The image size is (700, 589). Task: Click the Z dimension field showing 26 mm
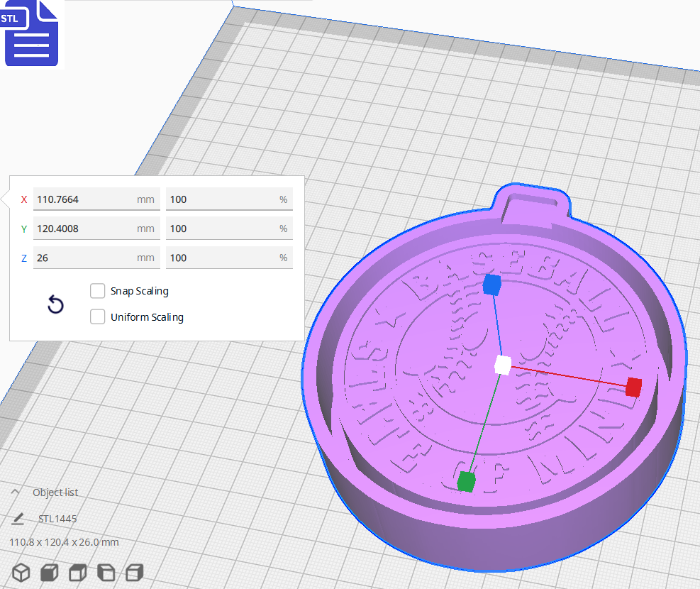tap(96, 258)
